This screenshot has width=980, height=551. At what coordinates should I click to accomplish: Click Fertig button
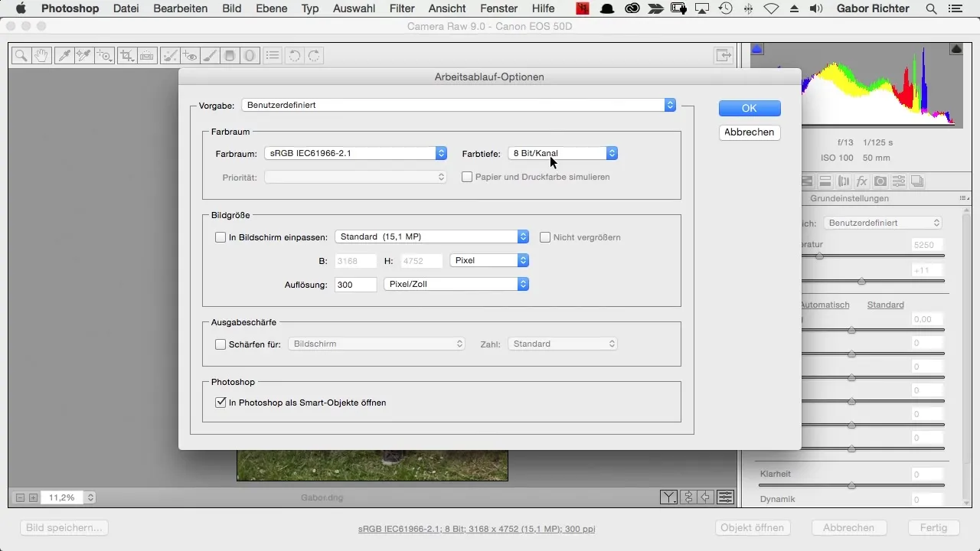(x=933, y=527)
